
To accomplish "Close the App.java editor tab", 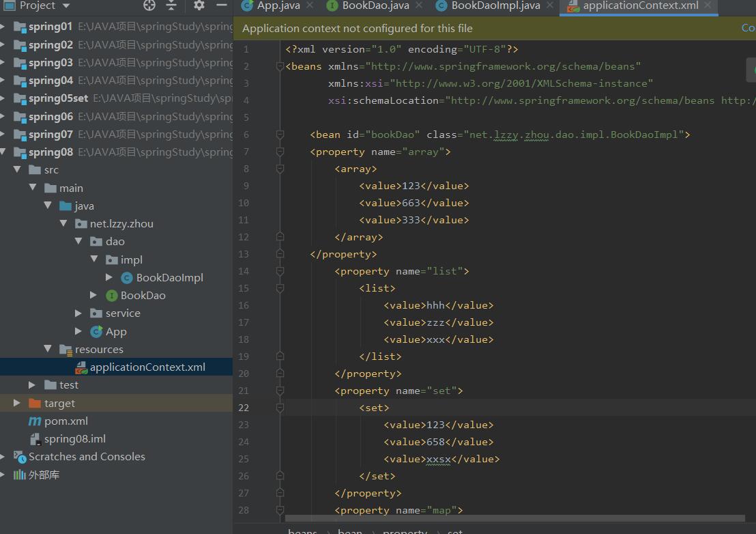I will 309,5.
